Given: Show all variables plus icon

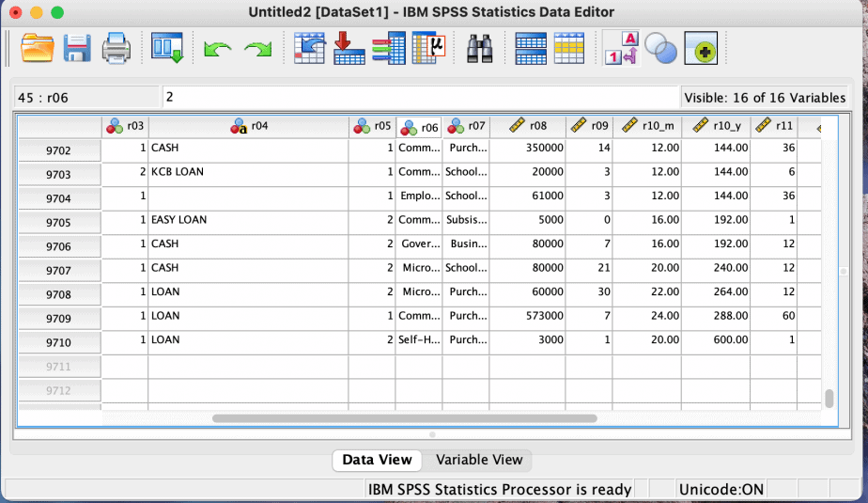Looking at the screenshot, I should 701,48.
